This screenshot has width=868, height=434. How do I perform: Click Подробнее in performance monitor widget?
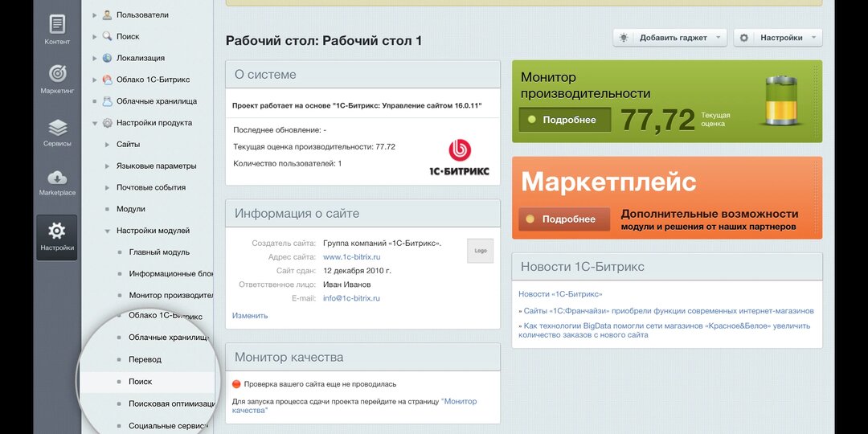[565, 120]
